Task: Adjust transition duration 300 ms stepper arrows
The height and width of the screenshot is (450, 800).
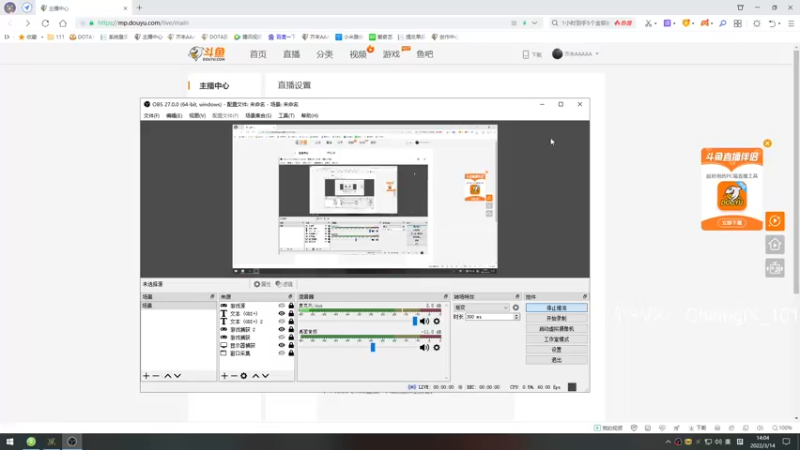Action: pyautogui.click(x=516, y=317)
